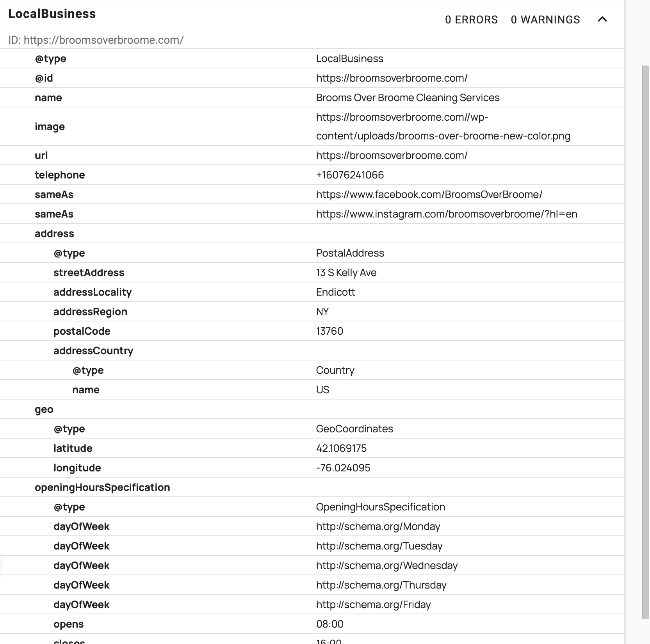The height and width of the screenshot is (644, 650).
Task: Click the address property label
Action: pyautogui.click(x=54, y=234)
